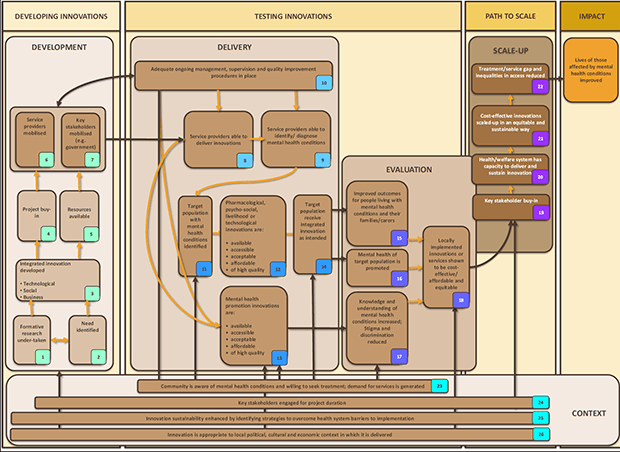Image resolution: width=620 pixels, height=452 pixels.
Task: Select number badge 13 on Mental health promotion box
Action: click(279, 356)
